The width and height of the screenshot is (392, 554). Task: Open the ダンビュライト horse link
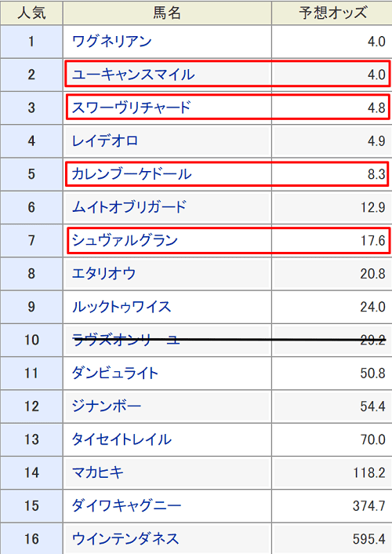pos(114,373)
